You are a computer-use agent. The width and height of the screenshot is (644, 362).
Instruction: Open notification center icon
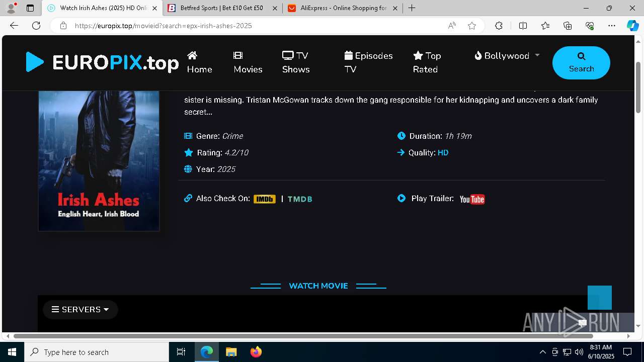(627, 352)
